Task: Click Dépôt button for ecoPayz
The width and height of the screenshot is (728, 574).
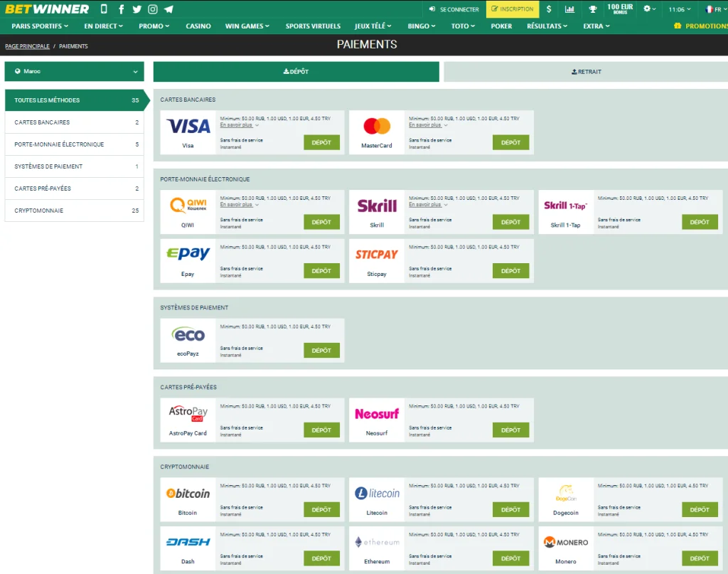Action: pyautogui.click(x=322, y=351)
